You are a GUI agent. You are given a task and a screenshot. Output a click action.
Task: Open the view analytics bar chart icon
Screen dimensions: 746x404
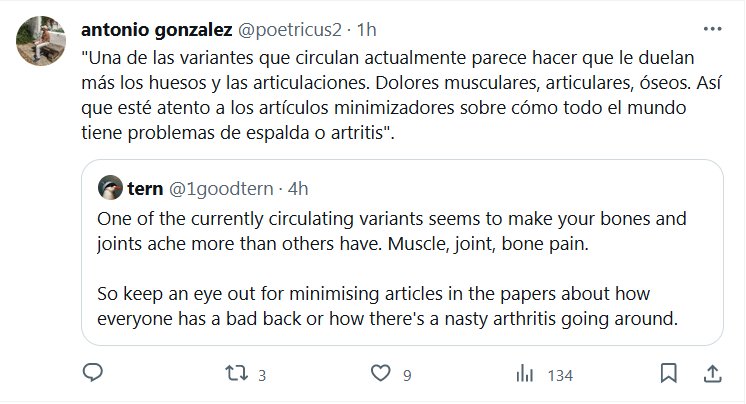point(523,375)
